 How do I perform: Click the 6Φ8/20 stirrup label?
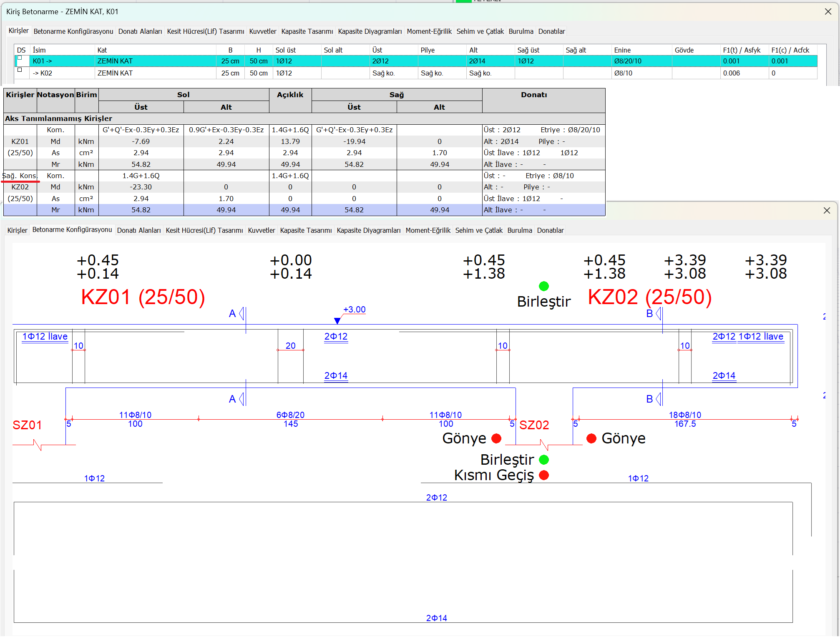[290, 415]
